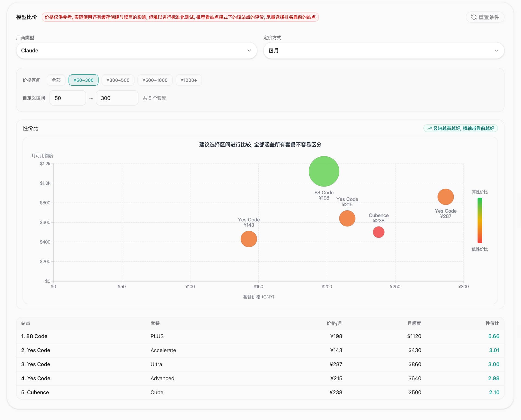Click the 性价比 color gradient legend bar
Screen dimensions: 521x420
(479, 220)
